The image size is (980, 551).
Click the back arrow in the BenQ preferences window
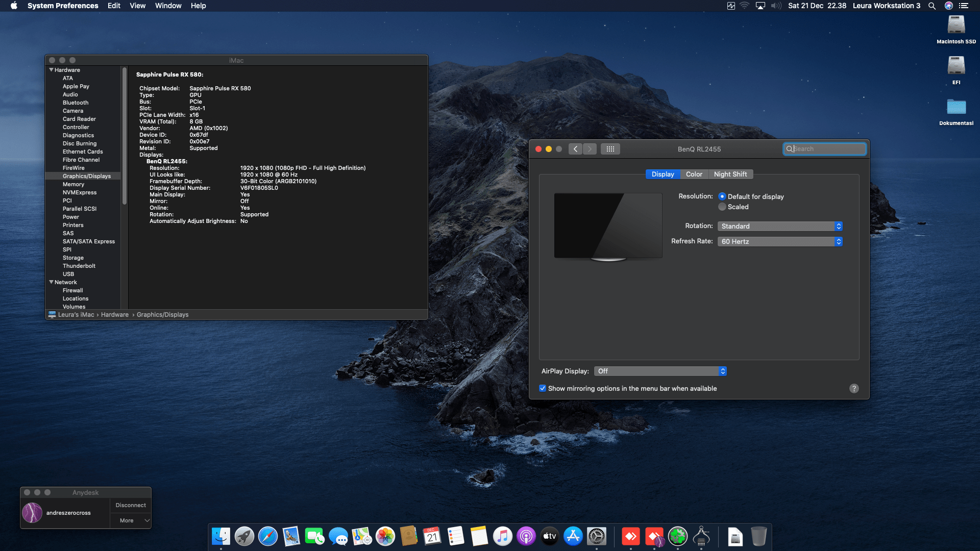click(576, 149)
